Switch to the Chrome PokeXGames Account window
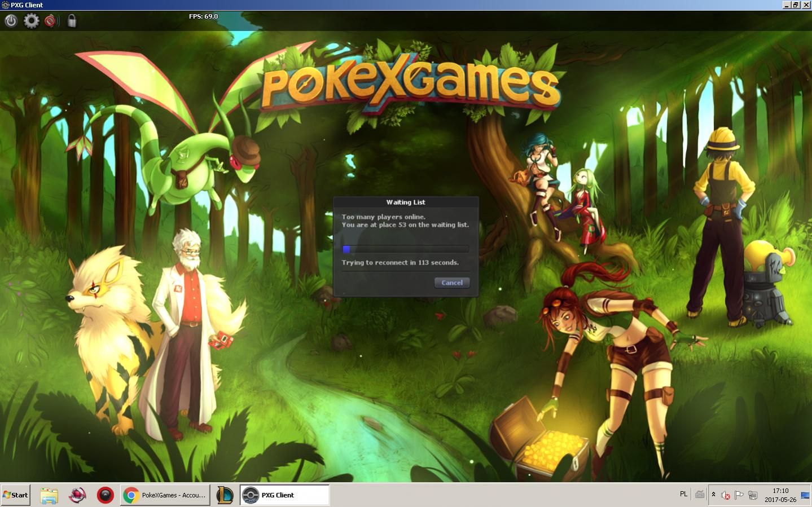This screenshot has width=812, height=507. click(x=165, y=495)
